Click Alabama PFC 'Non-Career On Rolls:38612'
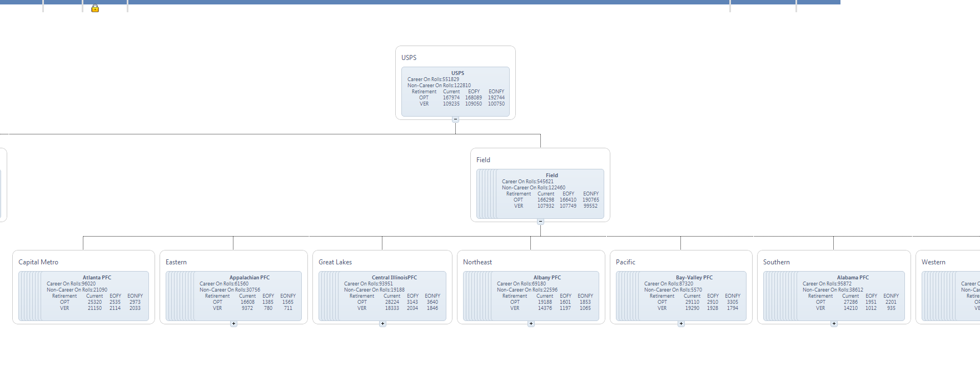Screen dimensions: 980x391 [833, 290]
